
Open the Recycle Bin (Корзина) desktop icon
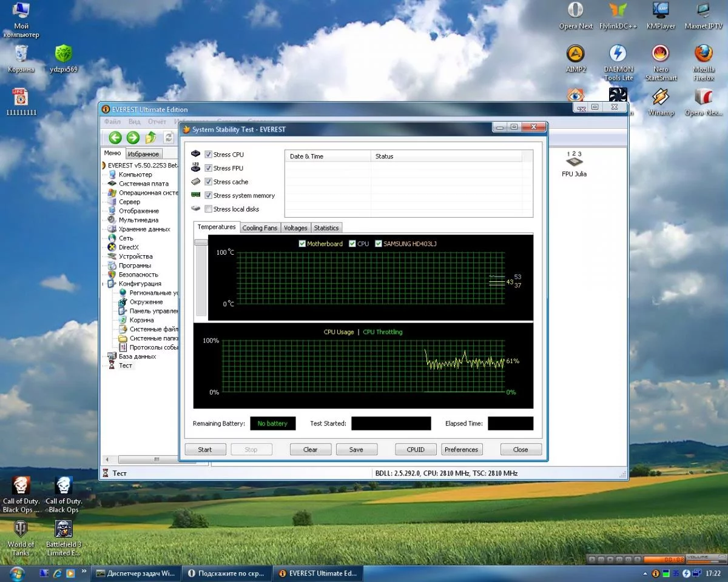pyautogui.click(x=21, y=58)
